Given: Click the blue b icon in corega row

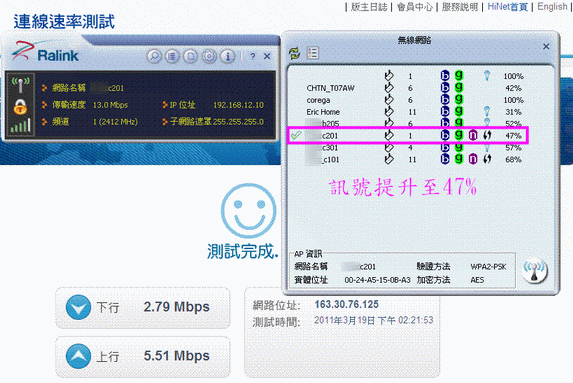Looking at the screenshot, I should tap(445, 99).
